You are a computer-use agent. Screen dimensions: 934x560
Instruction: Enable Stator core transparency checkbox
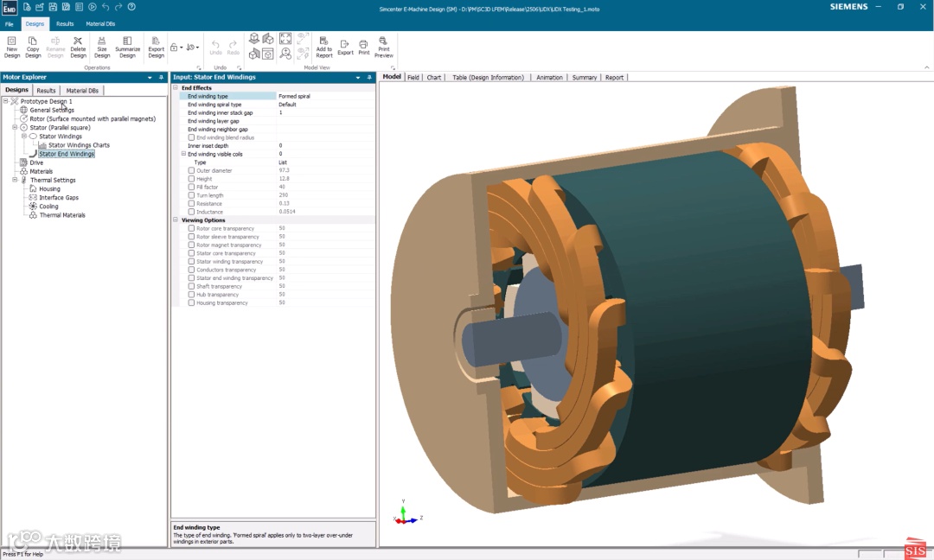(191, 253)
